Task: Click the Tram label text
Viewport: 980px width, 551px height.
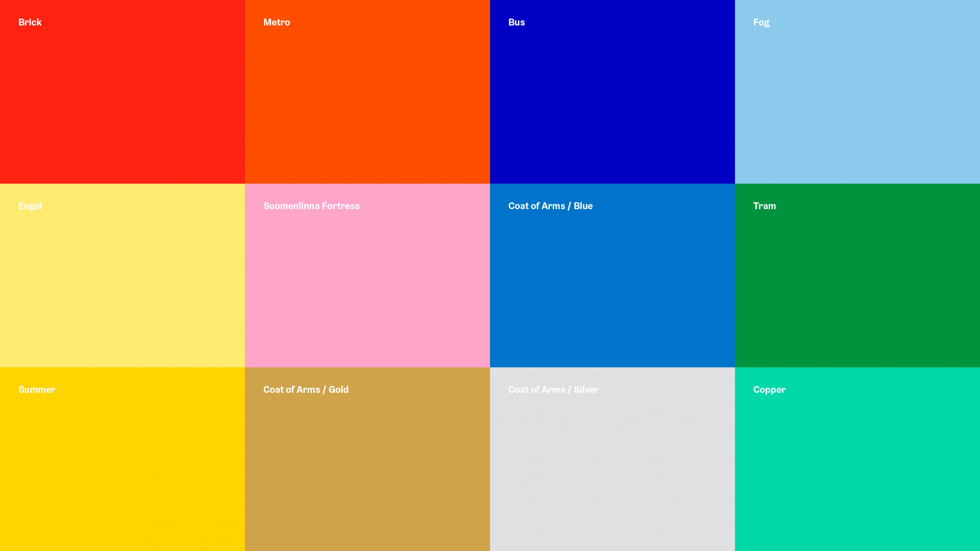Action: (x=764, y=206)
